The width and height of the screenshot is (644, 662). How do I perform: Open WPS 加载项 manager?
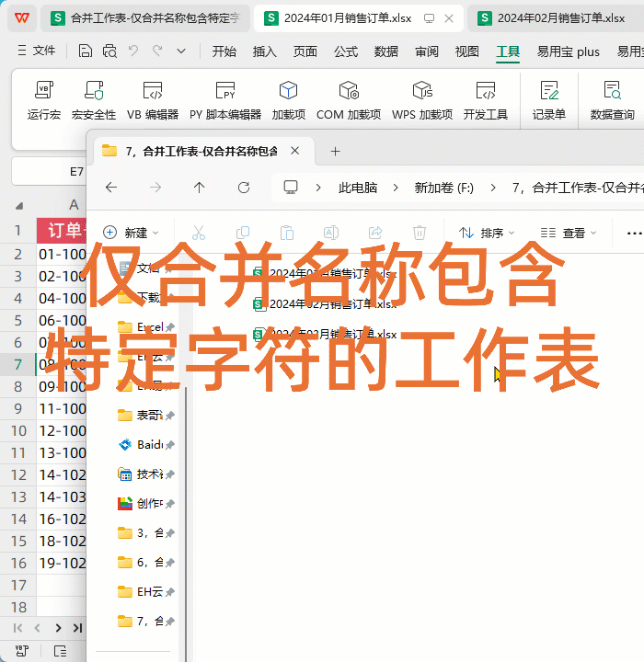[x=422, y=100]
